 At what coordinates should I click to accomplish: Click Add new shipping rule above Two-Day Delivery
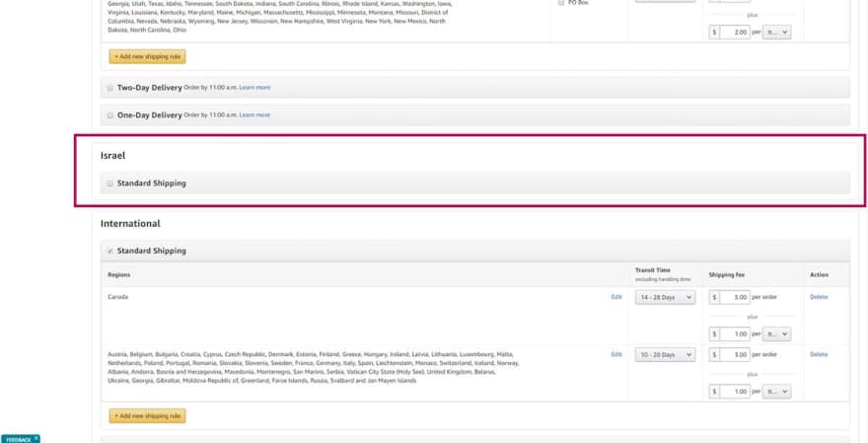coord(147,56)
